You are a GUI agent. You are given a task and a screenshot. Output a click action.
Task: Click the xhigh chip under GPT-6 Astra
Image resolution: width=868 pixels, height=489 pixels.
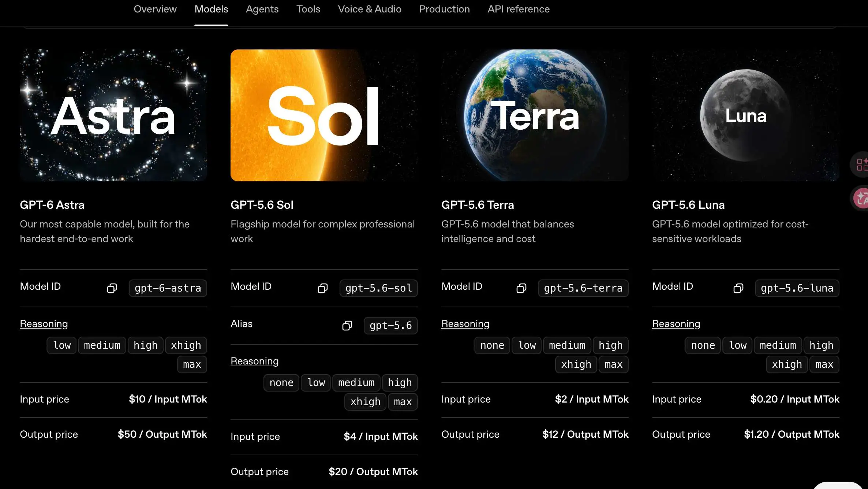(x=186, y=345)
